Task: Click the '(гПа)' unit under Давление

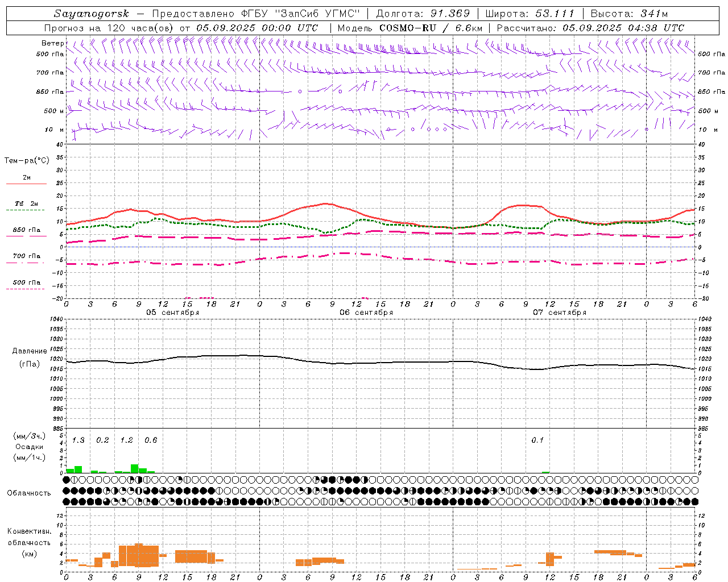Action: (30, 364)
